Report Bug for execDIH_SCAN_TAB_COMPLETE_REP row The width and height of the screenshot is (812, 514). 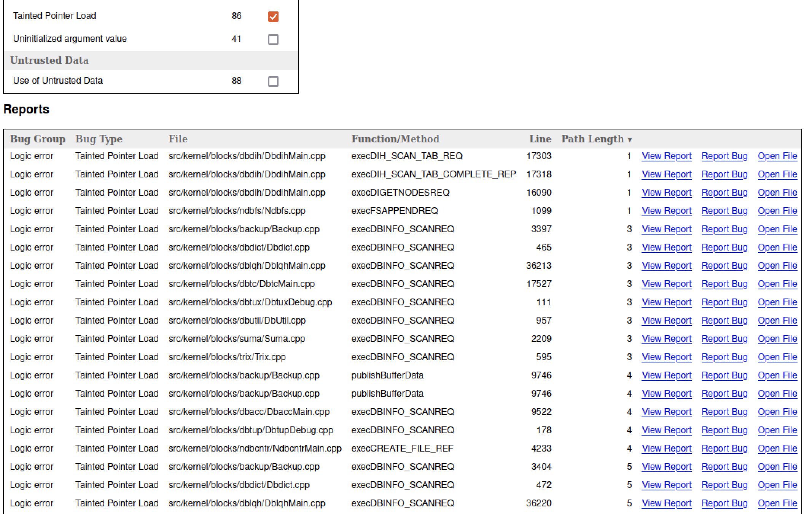click(724, 174)
